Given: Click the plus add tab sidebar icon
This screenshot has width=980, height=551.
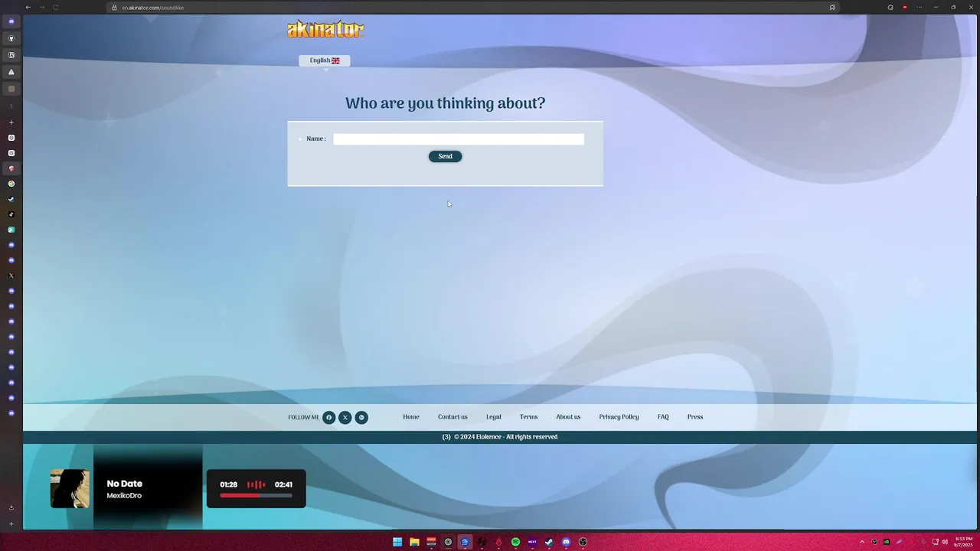Looking at the screenshot, I should (x=11, y=122).
